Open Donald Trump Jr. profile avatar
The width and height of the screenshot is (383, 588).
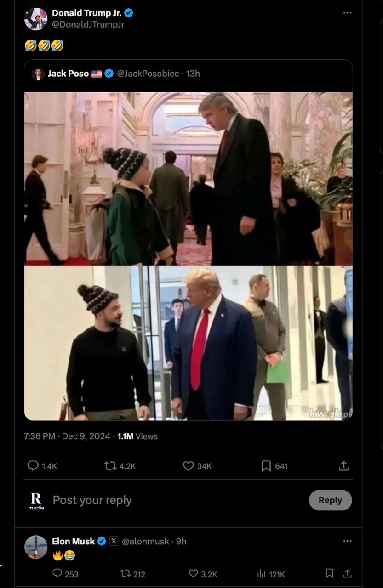point(36,19)
